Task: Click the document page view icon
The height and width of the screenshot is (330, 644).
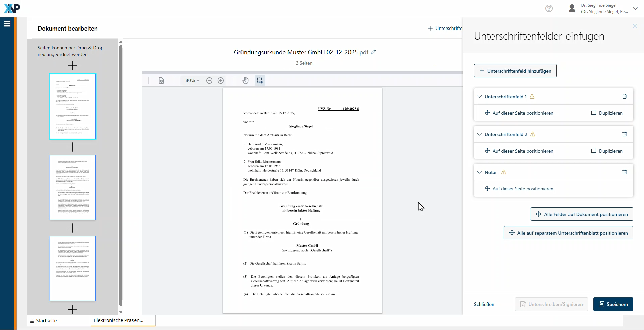Action: [x=161, y=80]
